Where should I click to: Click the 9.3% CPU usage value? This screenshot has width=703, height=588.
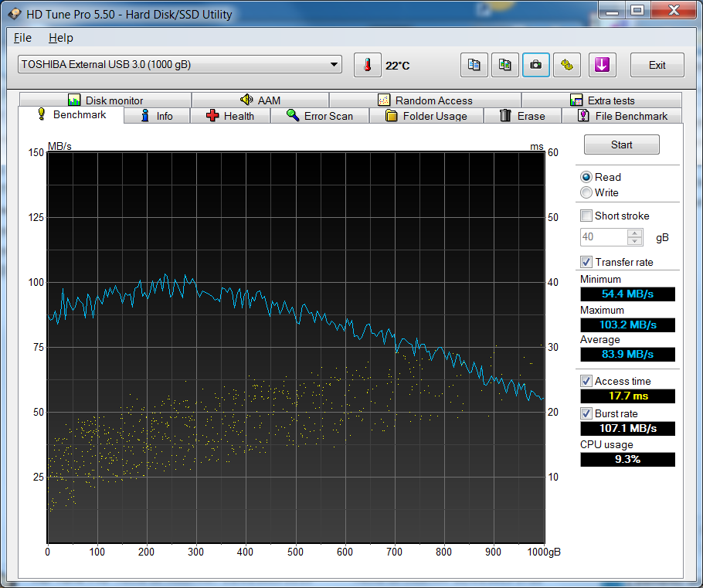click(x=627, y=459)
